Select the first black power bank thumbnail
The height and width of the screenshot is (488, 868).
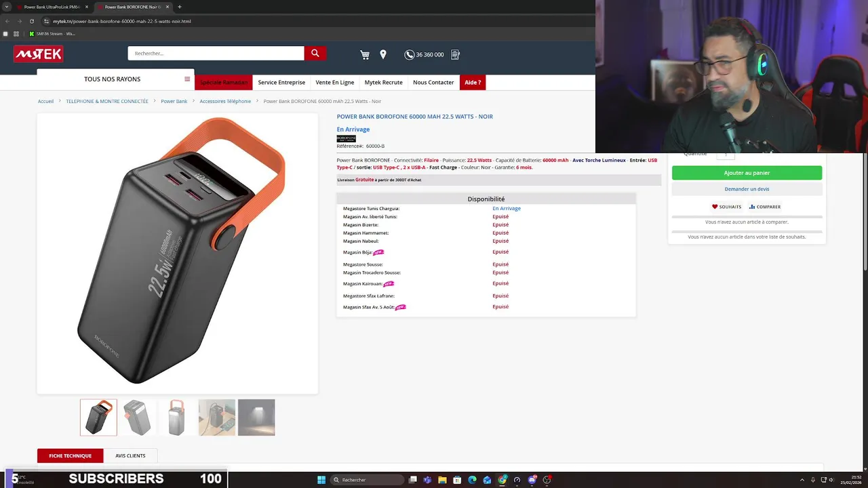click(x=98, y=418)
